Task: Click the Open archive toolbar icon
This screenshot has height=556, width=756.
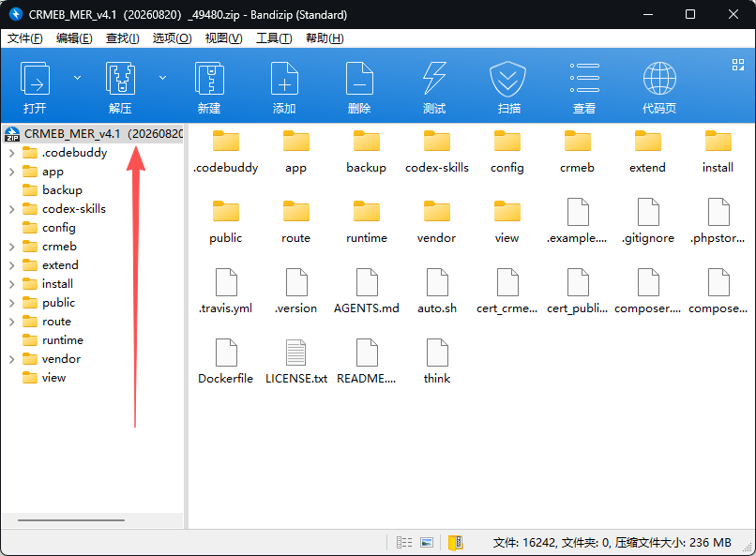Action: pyautogui.click(x=35, y=79)
